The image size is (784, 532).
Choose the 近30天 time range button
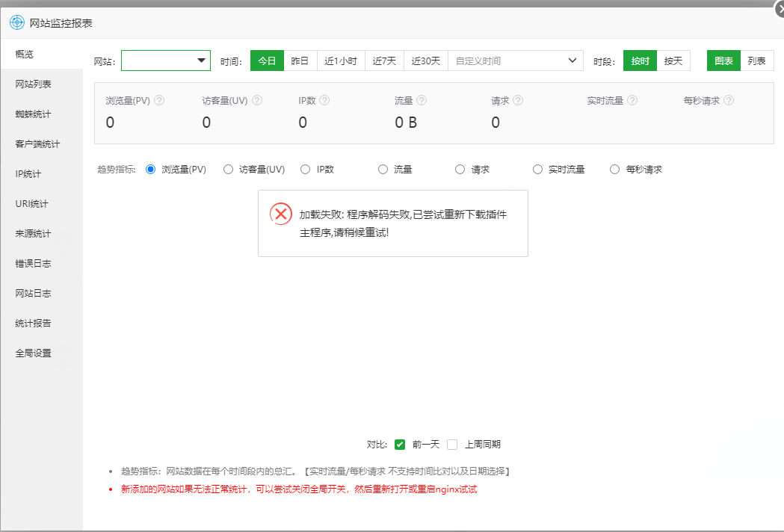point(426,61)
